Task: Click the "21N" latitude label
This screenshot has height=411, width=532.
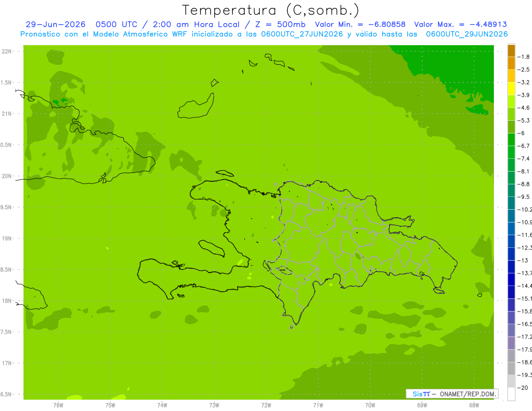Action: point(6,114)
